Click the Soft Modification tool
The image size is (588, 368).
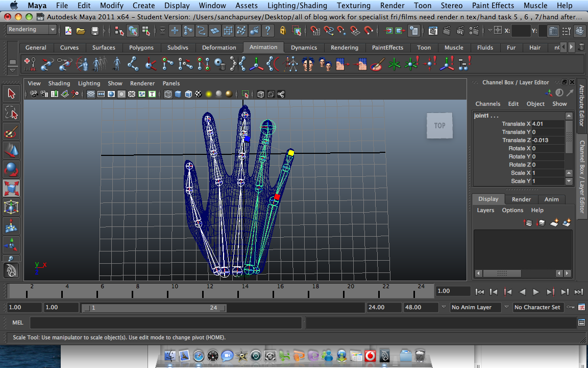[x=11, y=226]
